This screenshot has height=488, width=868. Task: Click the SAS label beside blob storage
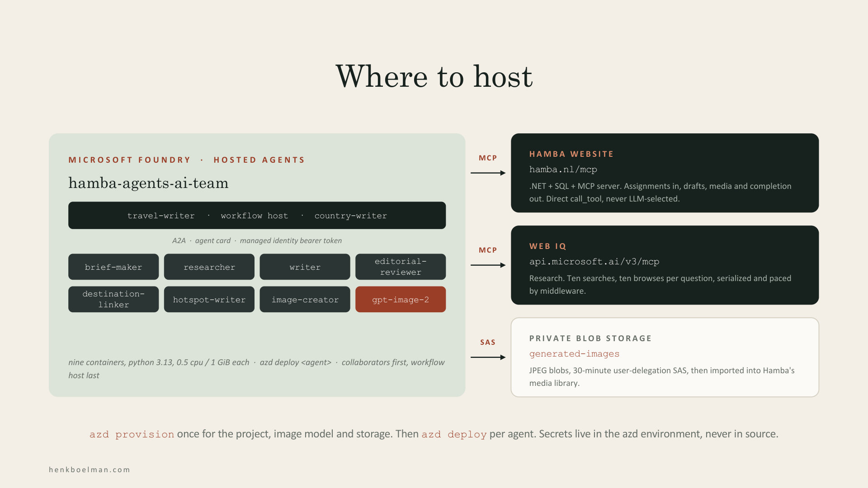click(x=488, y=343)
